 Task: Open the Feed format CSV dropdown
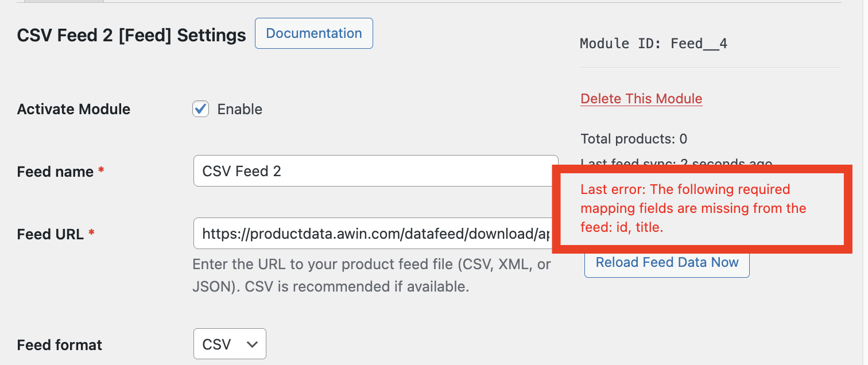230,344
